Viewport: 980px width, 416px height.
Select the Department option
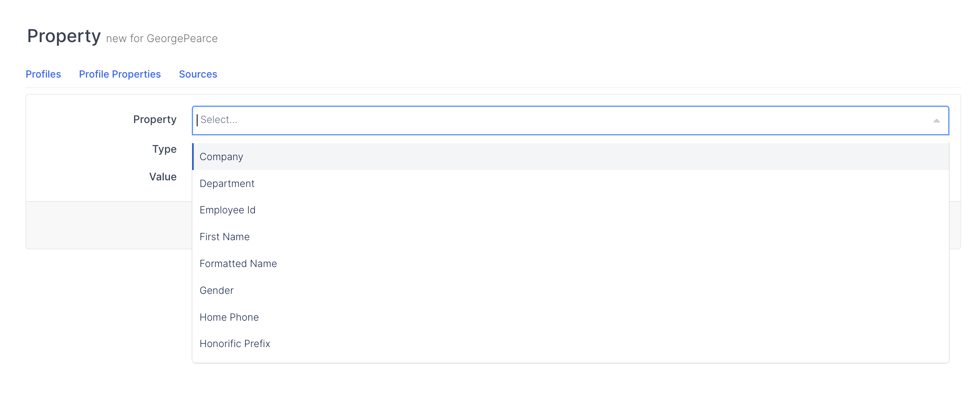tap(227, 184)
